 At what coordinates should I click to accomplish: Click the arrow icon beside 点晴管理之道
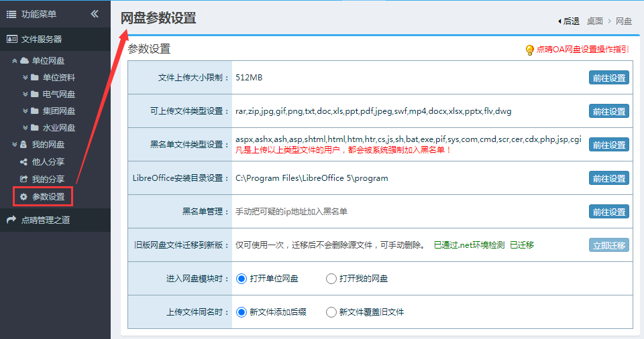(11, 220)
